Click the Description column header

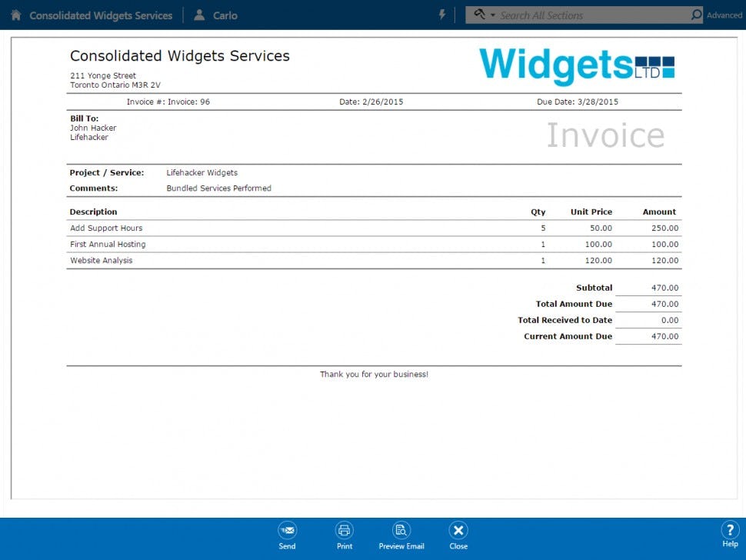93,212
